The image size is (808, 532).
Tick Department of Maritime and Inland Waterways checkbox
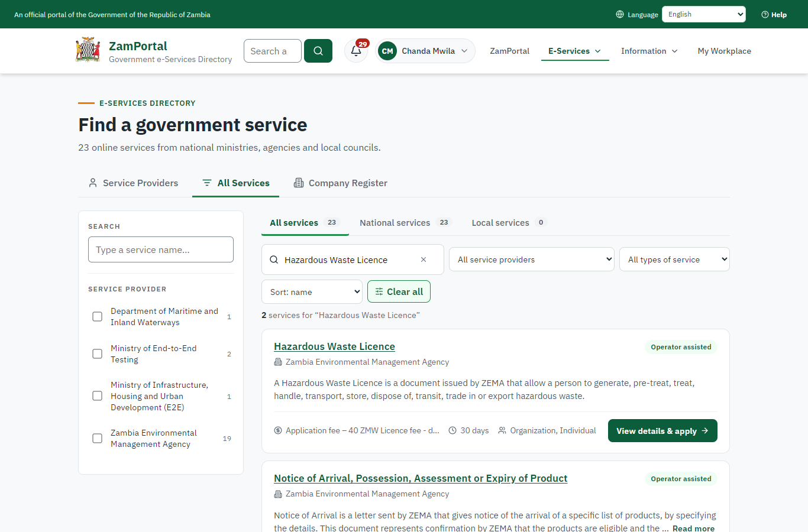coord(98,317)
